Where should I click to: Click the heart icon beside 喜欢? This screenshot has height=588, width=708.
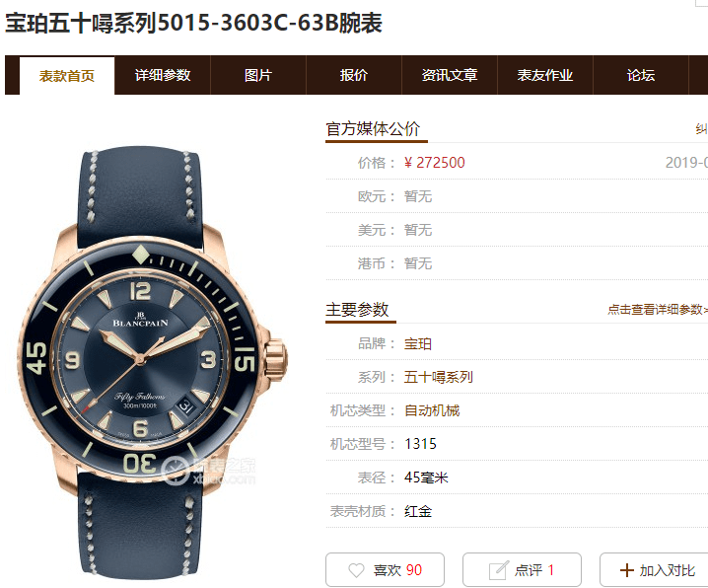click(x=356, y=570)
